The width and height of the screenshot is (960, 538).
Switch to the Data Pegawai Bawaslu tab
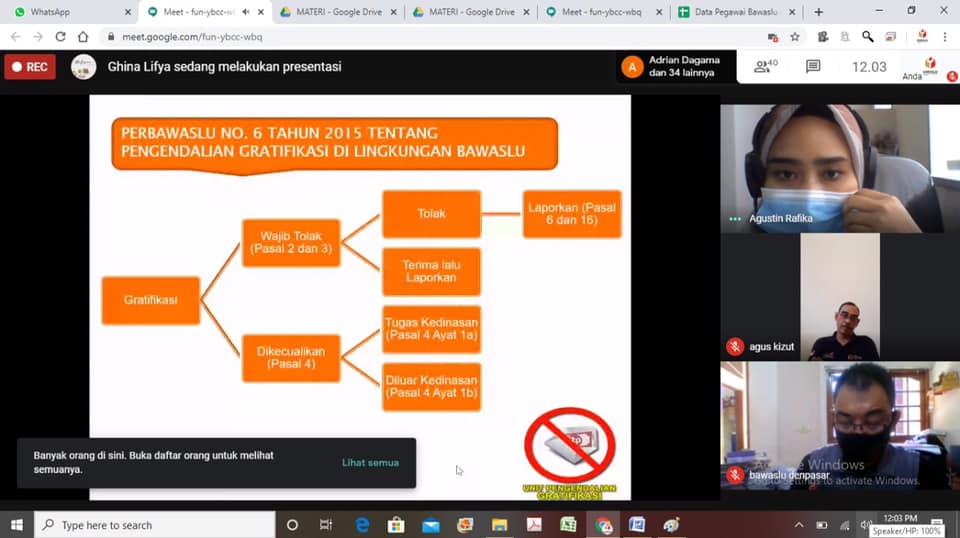pos(737,12)
